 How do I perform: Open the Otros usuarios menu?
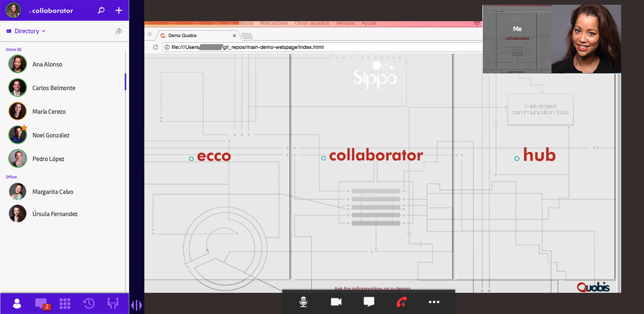pyautogui.click(x=312, y=23)
